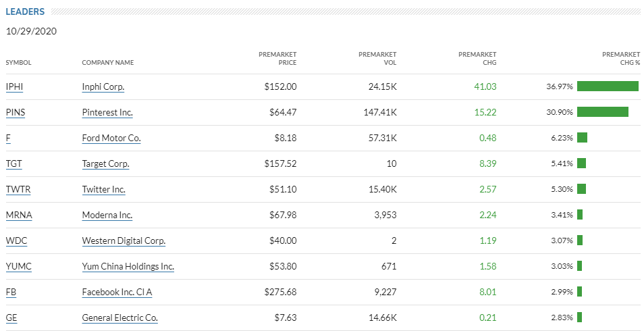Open Twitter Inc. company link
Screen dimensions: 644x331
pyautogui.click(x=104, y=189)
